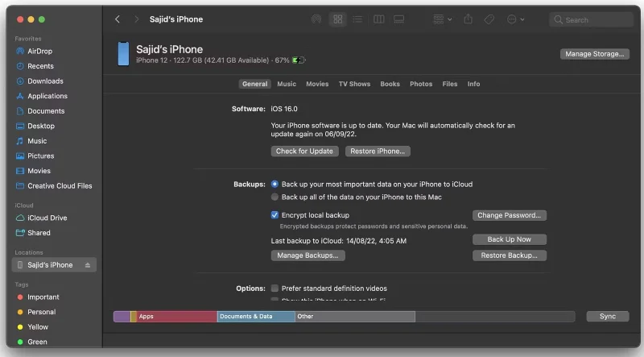Viewport: 644px width, 357px height.
Task: Switch to gallery view in toolbar
Action: click(x=399, y=19)
